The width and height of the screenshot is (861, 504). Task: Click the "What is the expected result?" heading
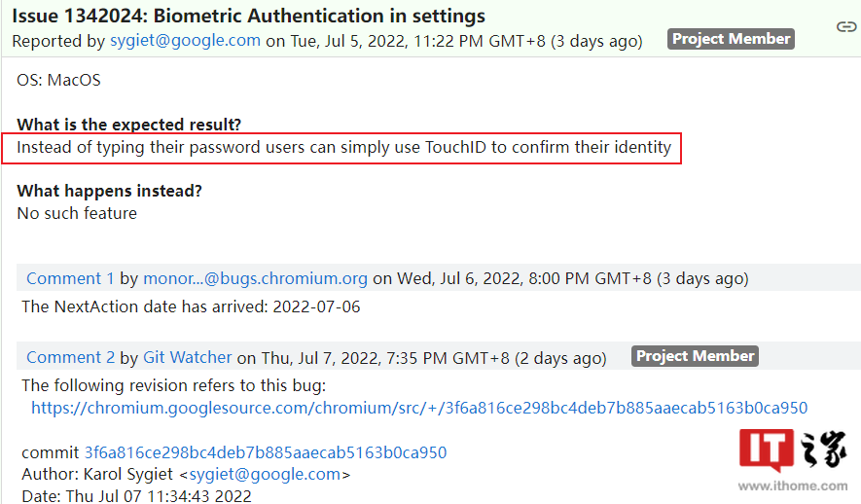pyautogui.click(x=129, y=125)
